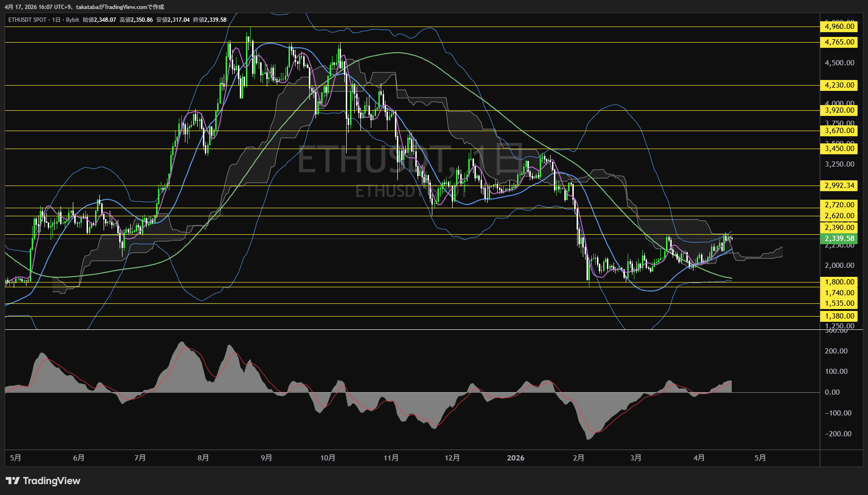Click the −200.00 oscillator scale label

(x=838, y=434)
